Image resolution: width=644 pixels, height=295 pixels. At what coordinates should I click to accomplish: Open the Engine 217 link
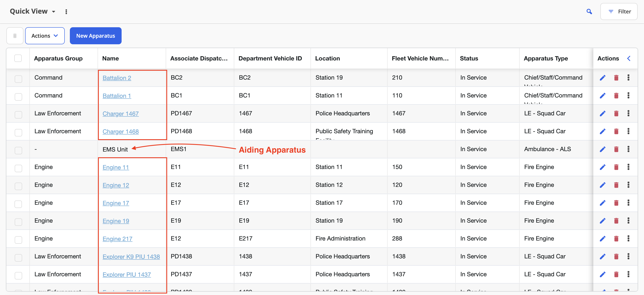(x=117, y=239)
